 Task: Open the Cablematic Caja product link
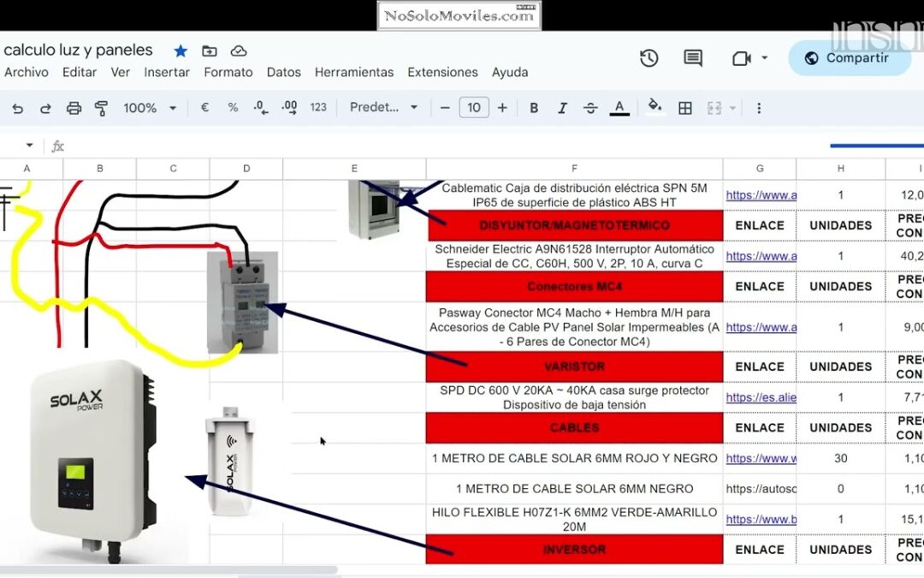tap(761, 195)
